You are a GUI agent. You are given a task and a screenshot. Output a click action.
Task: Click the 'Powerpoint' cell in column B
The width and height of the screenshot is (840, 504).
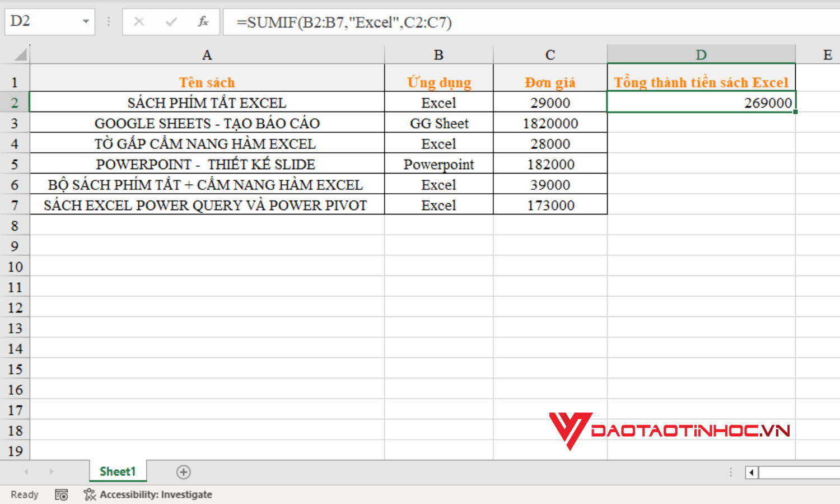pyautogui.click(x=439, y=164)
